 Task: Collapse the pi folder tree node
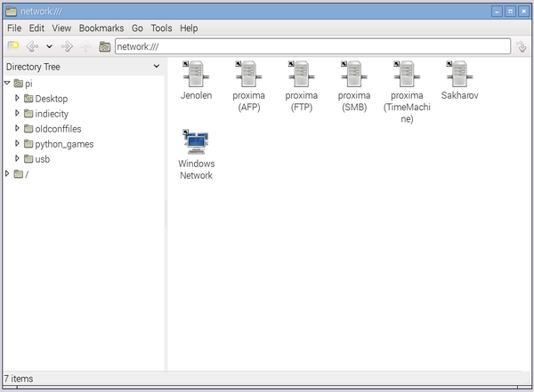(x=7, y=83)
